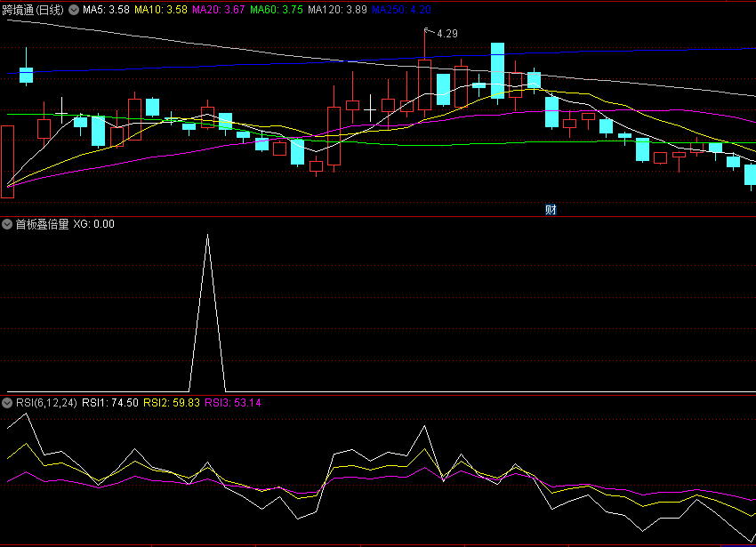This screenshot has width=756, height=547.
Task: Click the XG signal spike peak
Action: [x=208, y=236]
